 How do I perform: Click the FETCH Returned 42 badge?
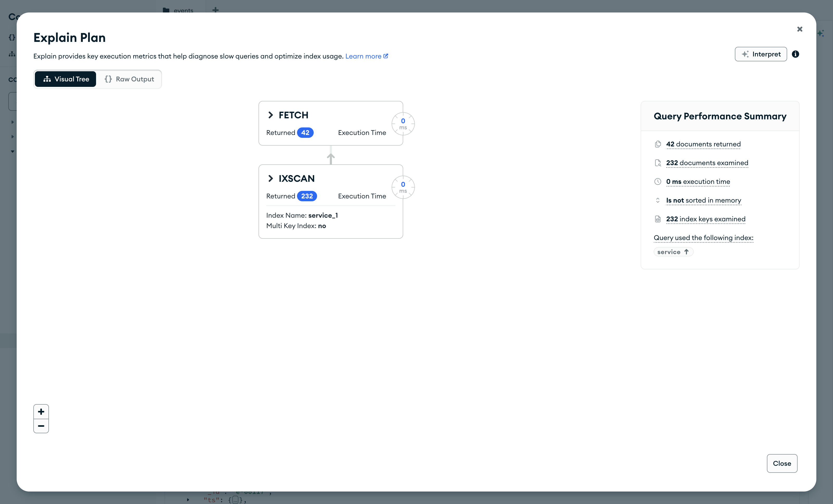click(305, 133)
